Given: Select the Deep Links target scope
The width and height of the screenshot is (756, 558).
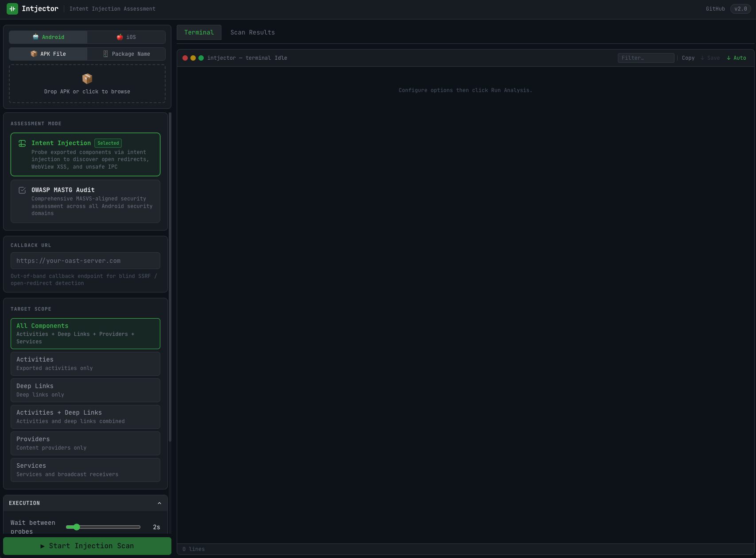Looking at the screenshot, I should [85, 390].
